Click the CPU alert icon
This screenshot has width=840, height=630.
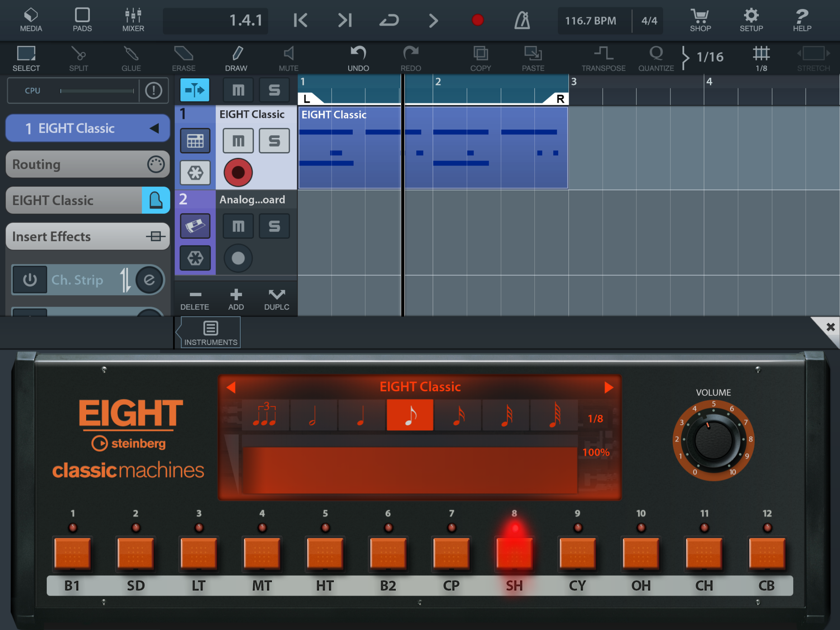tap(153, 90)
